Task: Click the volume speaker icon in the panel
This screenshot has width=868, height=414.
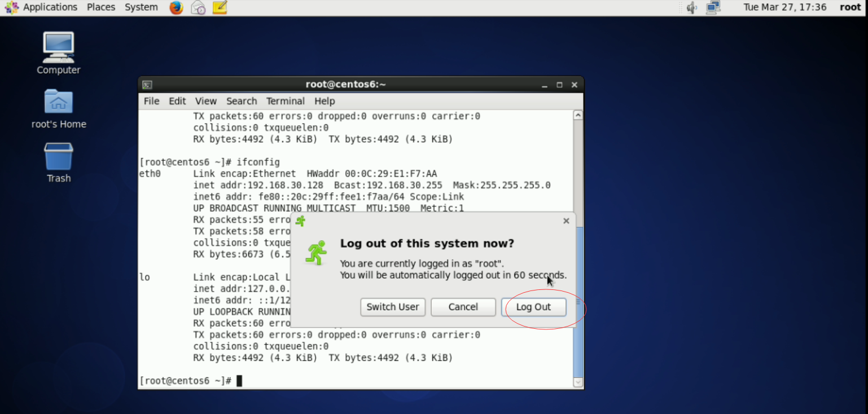Action: point(691,8)
